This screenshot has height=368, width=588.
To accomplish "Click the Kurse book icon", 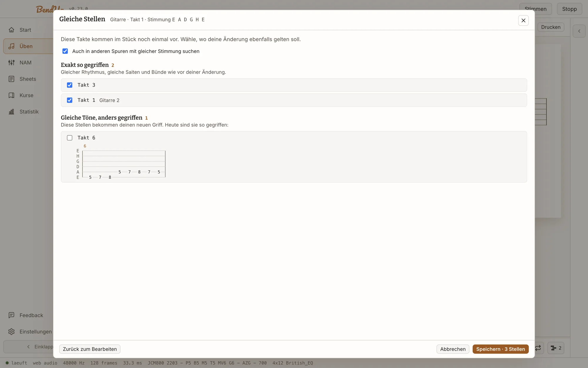I will click(x=11, y=95).
